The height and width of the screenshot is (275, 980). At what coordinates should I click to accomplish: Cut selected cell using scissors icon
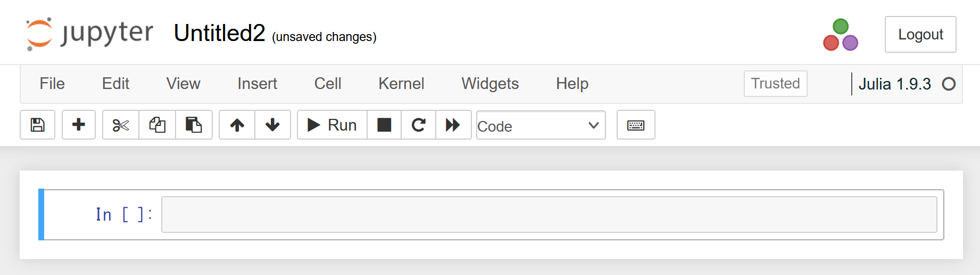point(121,125)
